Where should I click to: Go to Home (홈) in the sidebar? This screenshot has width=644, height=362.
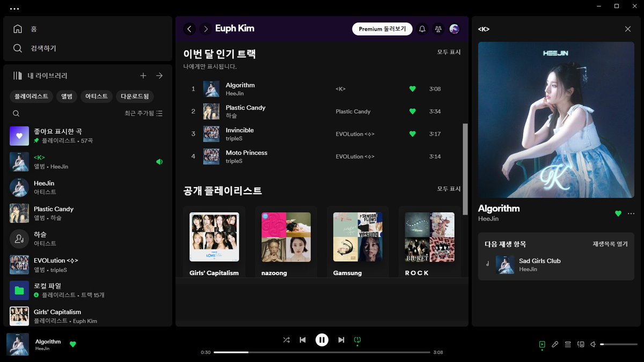click(x=25, y=29)
